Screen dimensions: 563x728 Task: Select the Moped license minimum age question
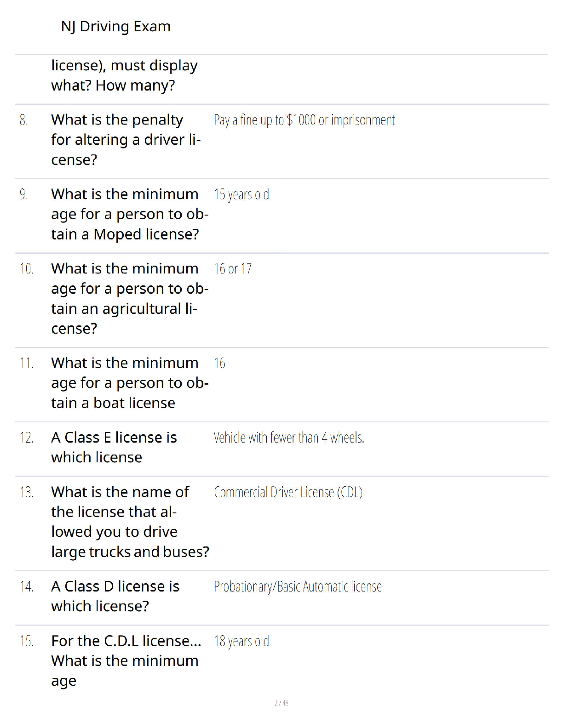[130, 214]
